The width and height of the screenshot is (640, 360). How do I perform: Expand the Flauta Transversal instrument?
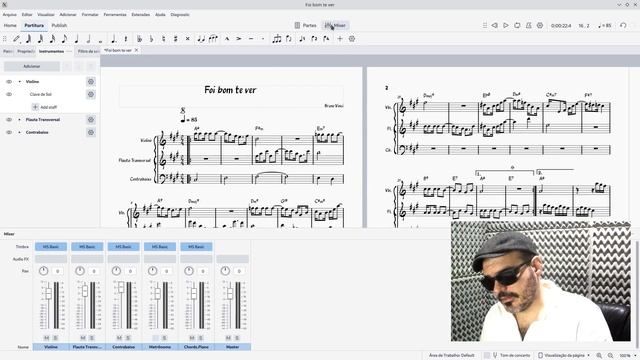pos(19,120)
